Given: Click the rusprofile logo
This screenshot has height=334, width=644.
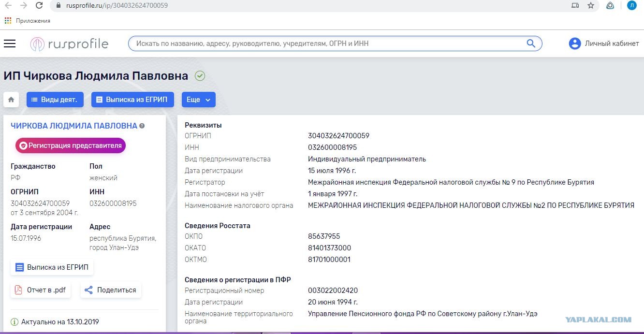Looking at the screenshot, I should pos(69,44).
